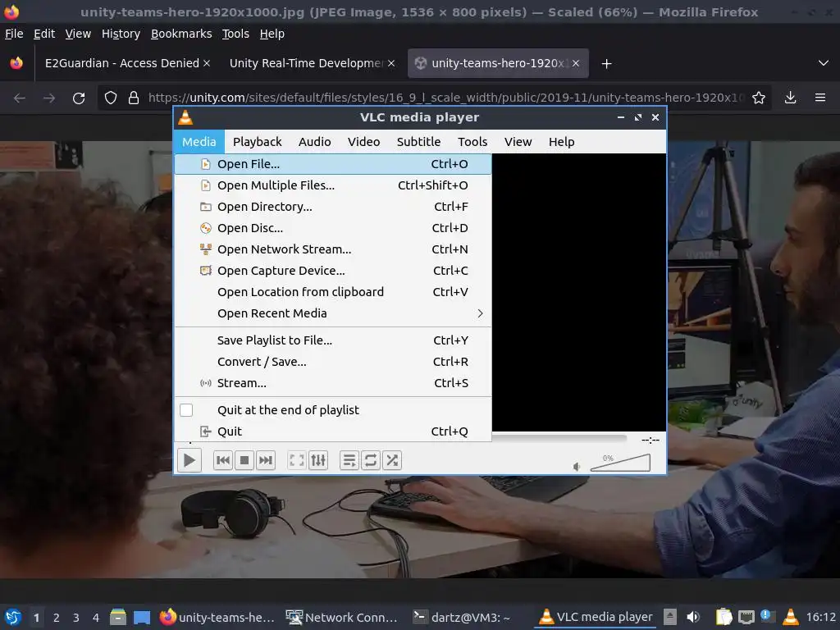
Task: Click the Firefox URL address field
Action: coord(445,98)
